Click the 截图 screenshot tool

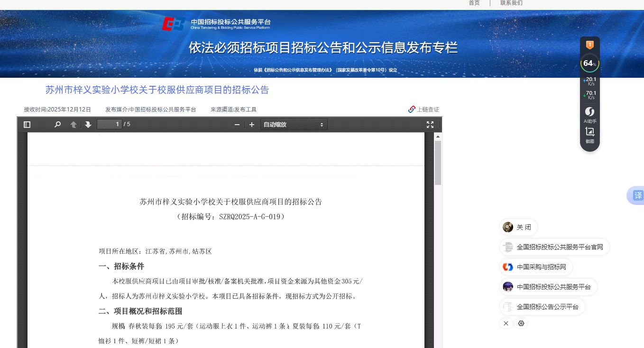click(x=590, y=135)
